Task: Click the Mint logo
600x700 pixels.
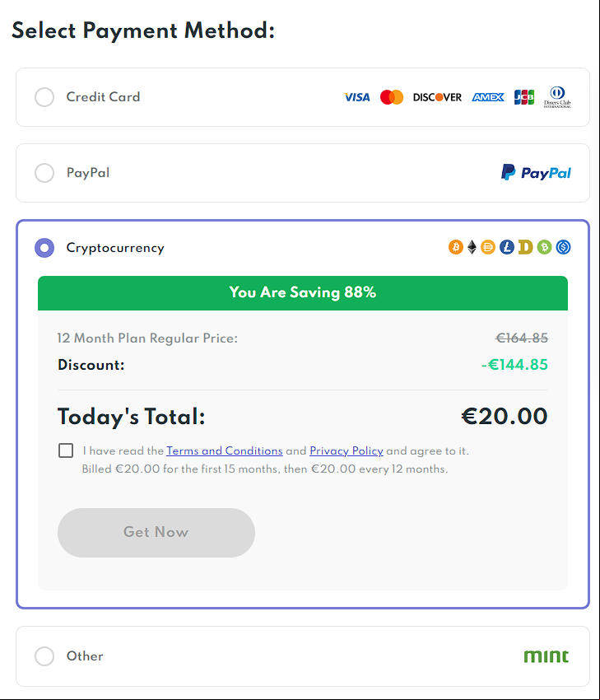Action: [x=546, y=656]
